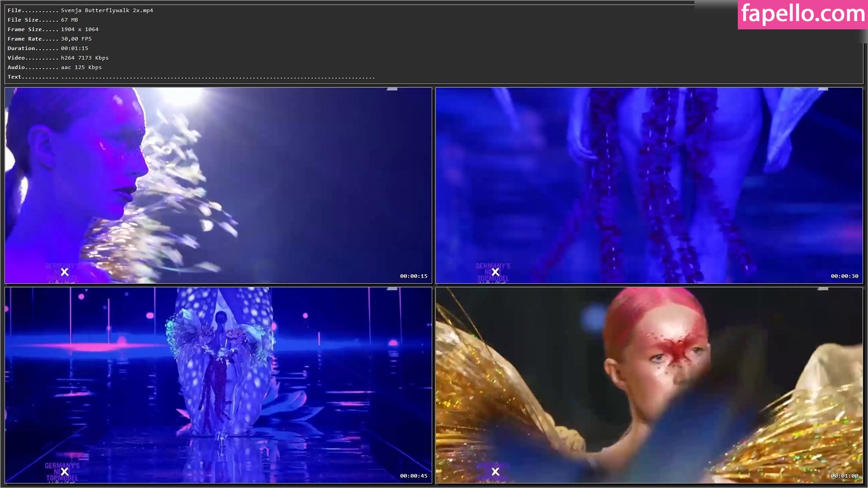This screenshot has width=868, height=488.
Task: Click the X icon in the 00:00:15 thumbnail
Action: (65, 272)
